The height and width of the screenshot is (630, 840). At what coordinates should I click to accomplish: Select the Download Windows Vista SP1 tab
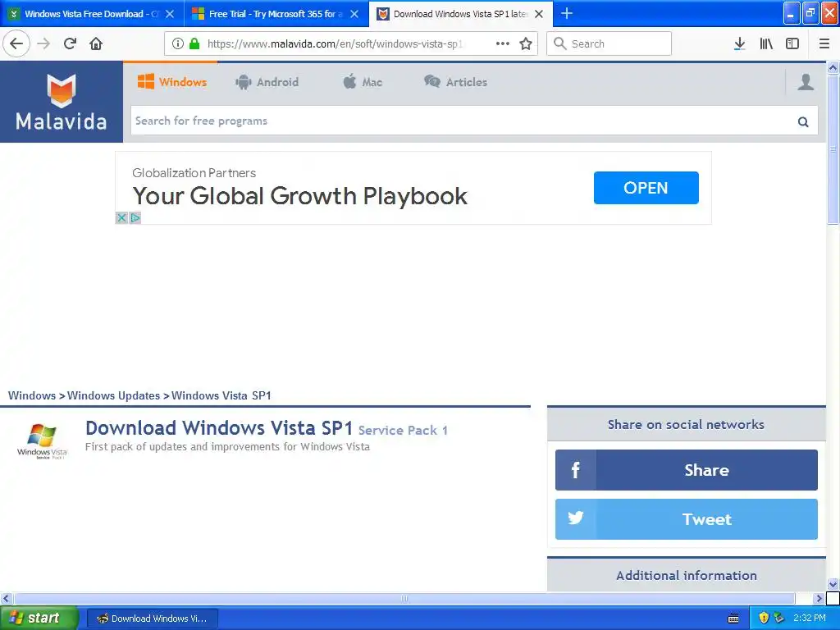pyautogui.click(x=461, y=14)
